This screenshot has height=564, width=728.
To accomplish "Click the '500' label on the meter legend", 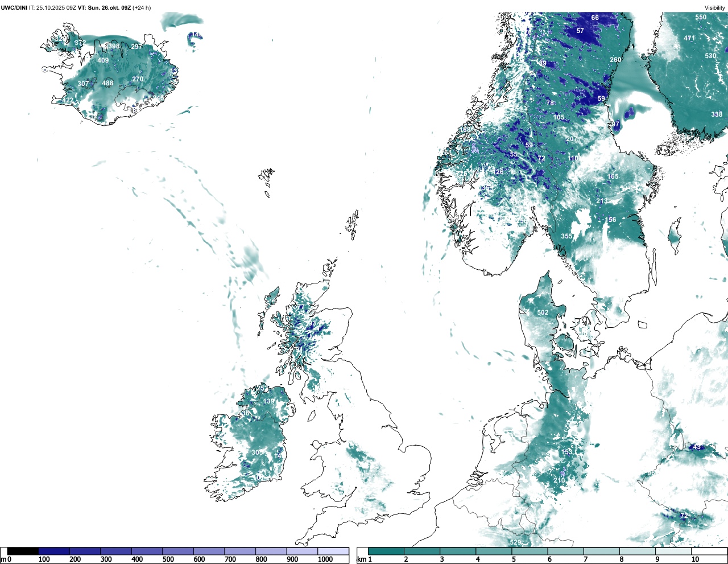I will [x=168, y=559].
